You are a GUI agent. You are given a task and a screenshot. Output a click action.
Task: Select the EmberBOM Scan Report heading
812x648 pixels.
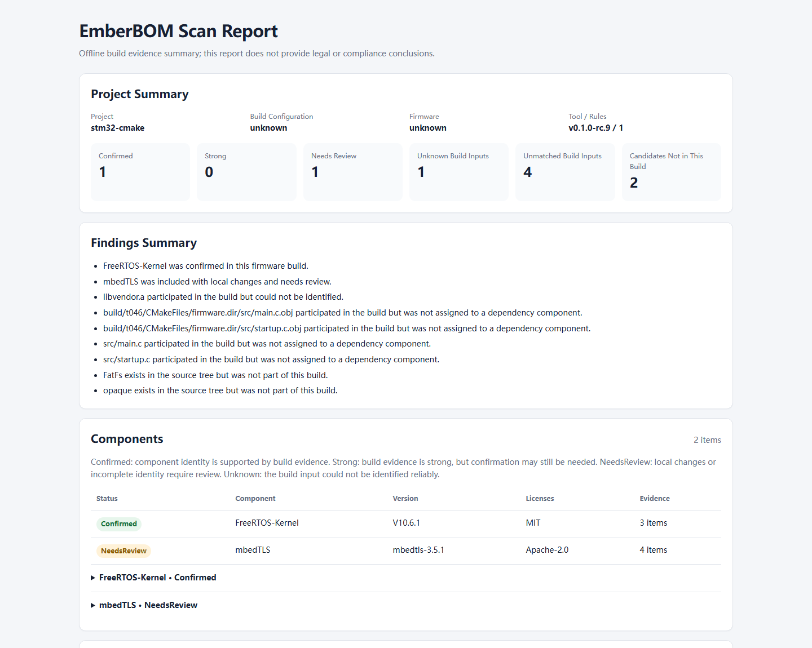tap(179, 31)
